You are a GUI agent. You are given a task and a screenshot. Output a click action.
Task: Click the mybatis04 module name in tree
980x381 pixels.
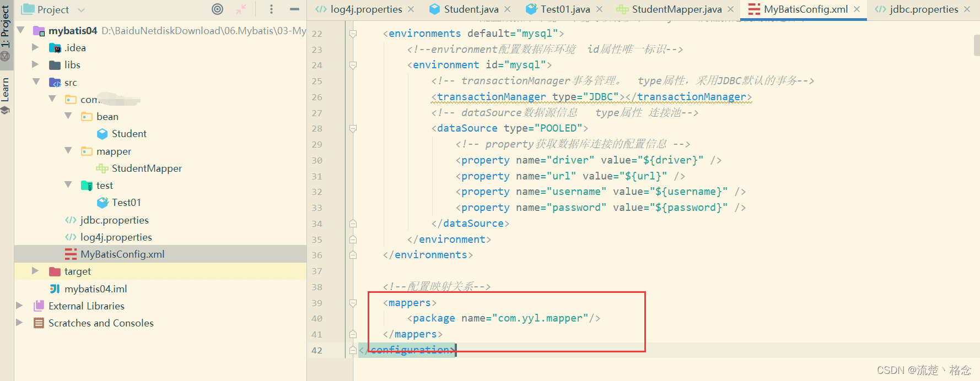[x=73, y=31]
